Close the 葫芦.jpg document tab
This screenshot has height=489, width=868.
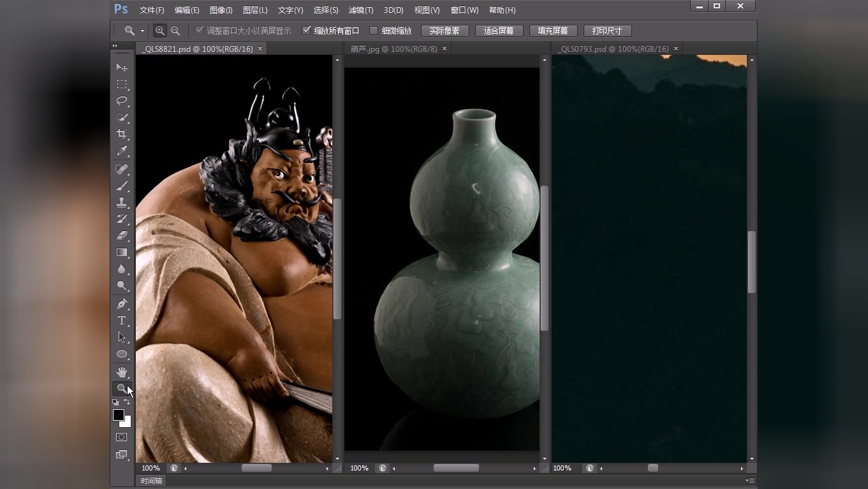445,49
